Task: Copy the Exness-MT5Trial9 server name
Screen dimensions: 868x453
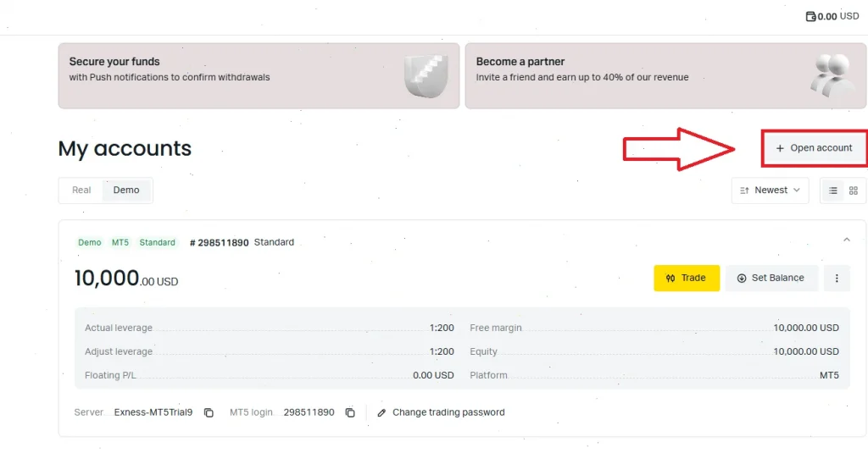Action: coord(209,412)
